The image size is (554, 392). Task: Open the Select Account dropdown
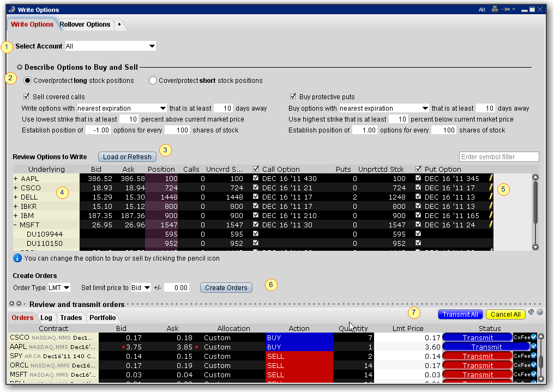click(152, 46)
